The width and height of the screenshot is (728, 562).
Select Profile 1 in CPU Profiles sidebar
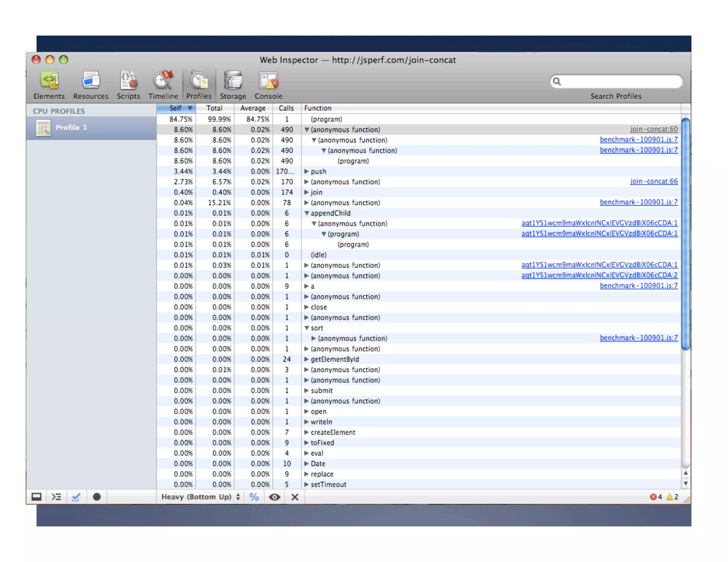71,128
